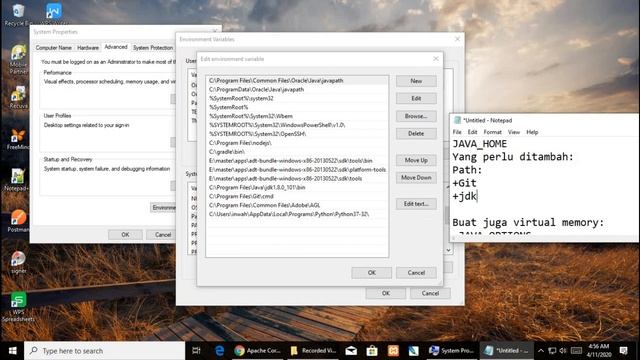Open the FreeMind desktop icon
640x360 pixels.
[x=18, y=139]
